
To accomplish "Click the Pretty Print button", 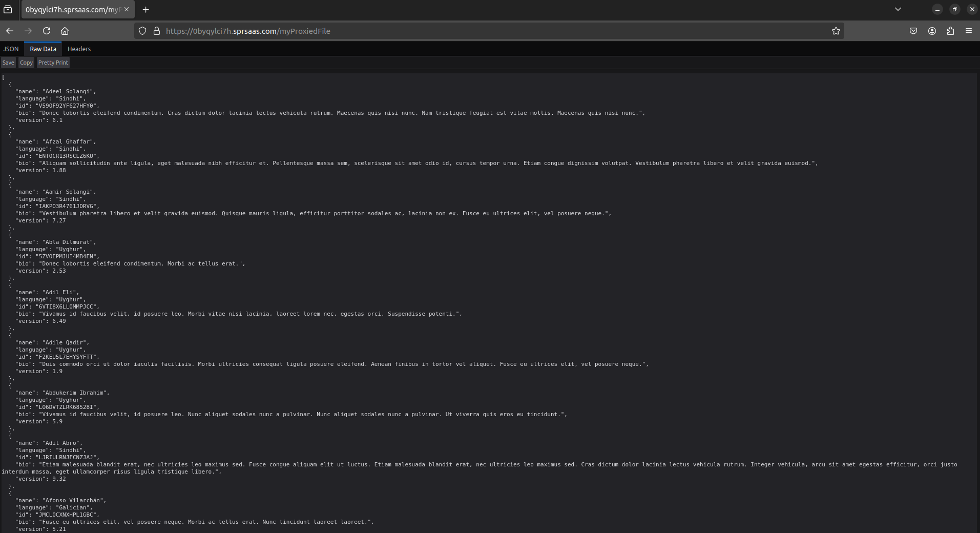I will [53, 63].
